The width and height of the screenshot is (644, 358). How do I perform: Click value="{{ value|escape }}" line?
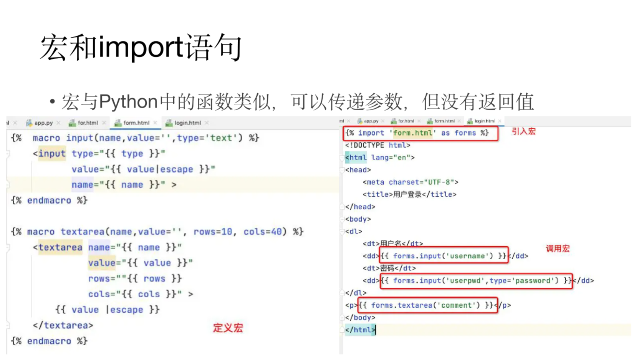click(143, 169)
